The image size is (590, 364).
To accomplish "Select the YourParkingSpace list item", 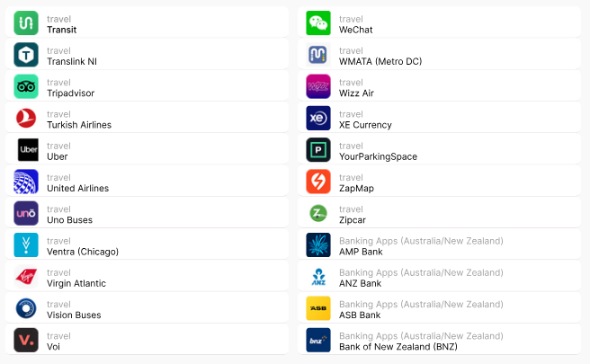I will pyautogui.click(x=441, y=150).
